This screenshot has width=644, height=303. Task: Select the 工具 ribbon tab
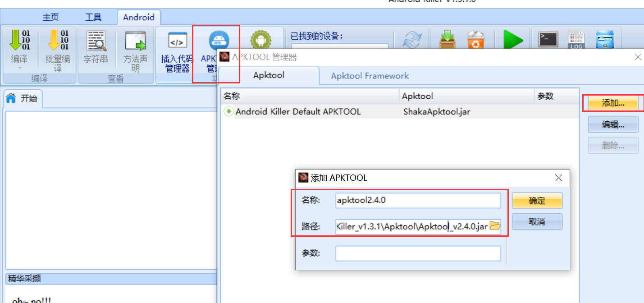[93, 18]
